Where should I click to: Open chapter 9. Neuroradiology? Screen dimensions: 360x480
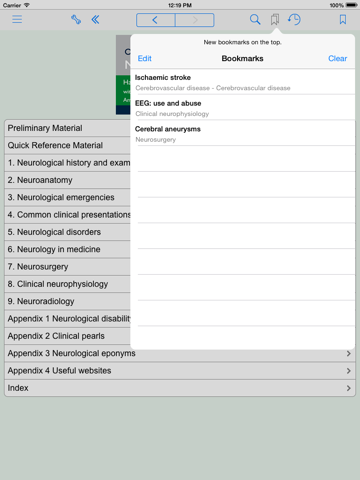pos(68,301)
